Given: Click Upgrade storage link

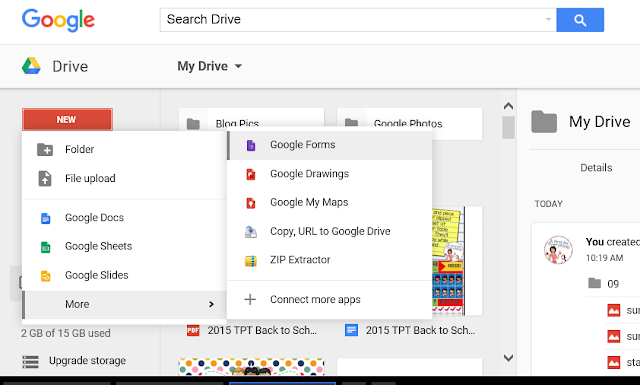Looking at the screenshot, I should [x=87, y=361].
